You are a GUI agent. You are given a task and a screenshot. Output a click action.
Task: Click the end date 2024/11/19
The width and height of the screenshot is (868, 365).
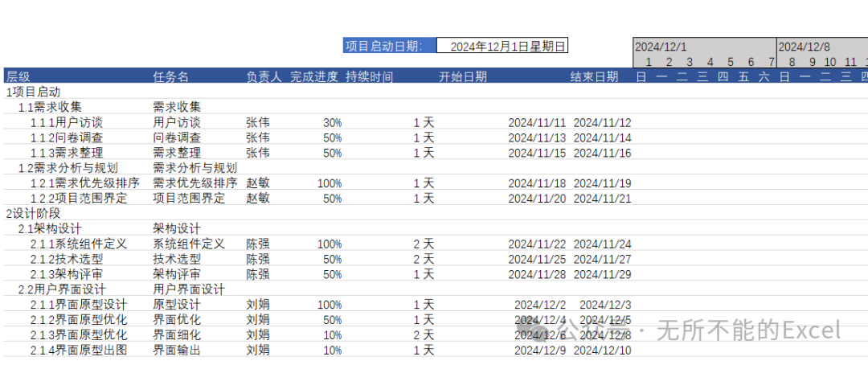tap(602, 183)
